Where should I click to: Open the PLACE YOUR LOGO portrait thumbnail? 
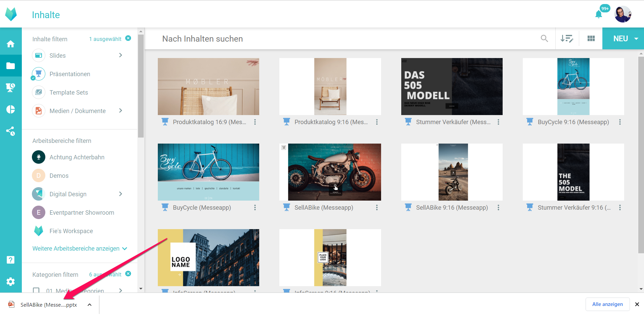click(x=330, y=258)
